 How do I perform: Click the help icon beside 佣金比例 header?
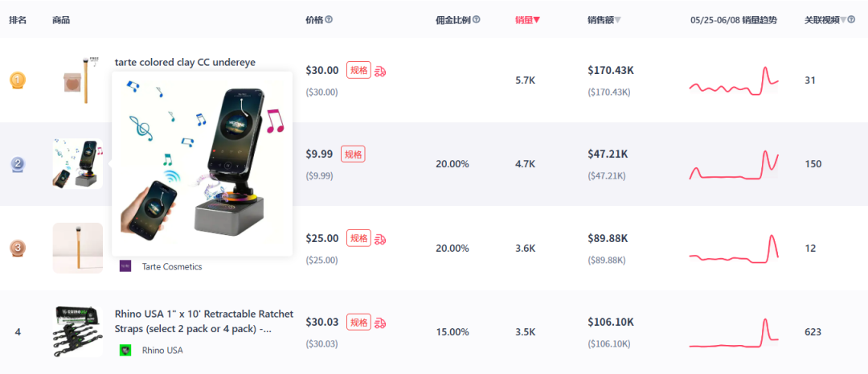(477, 20)
